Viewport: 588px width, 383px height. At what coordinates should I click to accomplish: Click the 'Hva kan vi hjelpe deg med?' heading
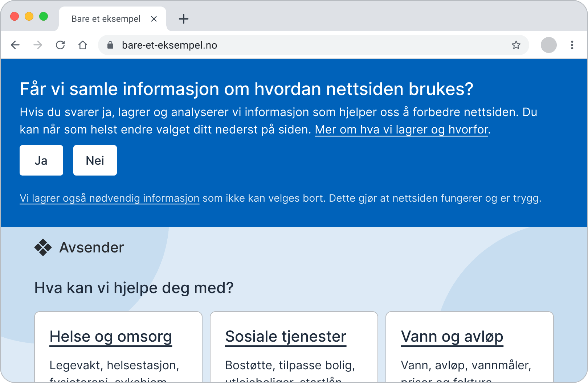click(134, 288)
